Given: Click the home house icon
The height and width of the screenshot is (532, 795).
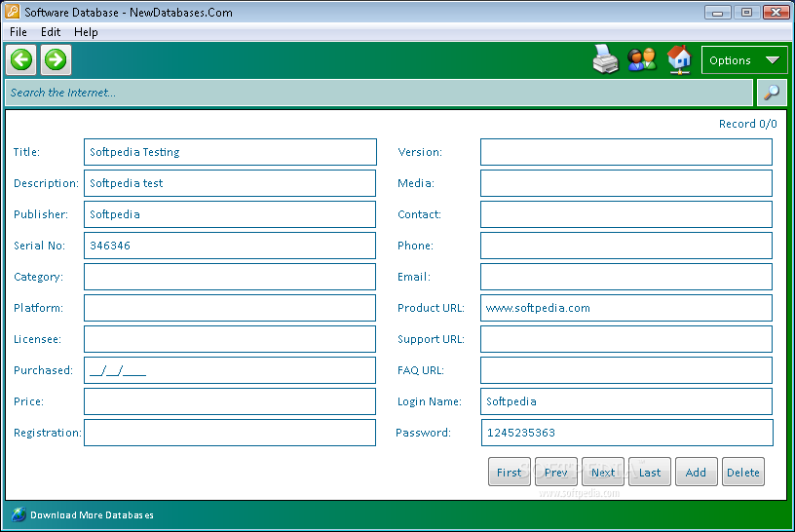Looking at the screenshot, I should pyautogui.click(x=679, y=59).
